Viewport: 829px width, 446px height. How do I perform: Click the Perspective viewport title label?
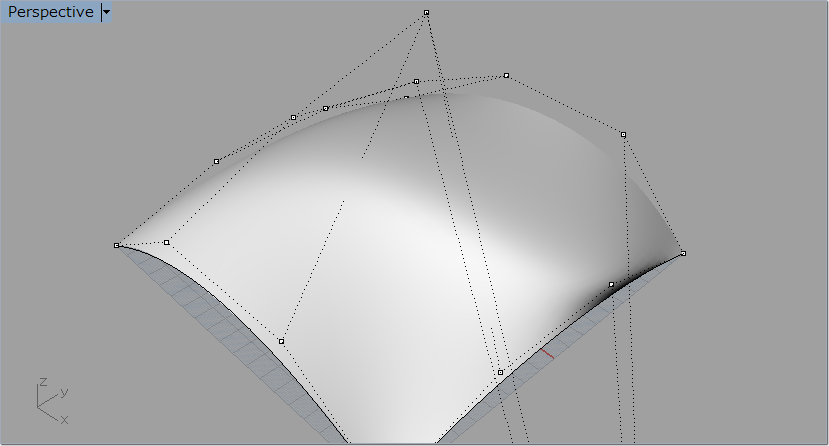tap(50, 12)
